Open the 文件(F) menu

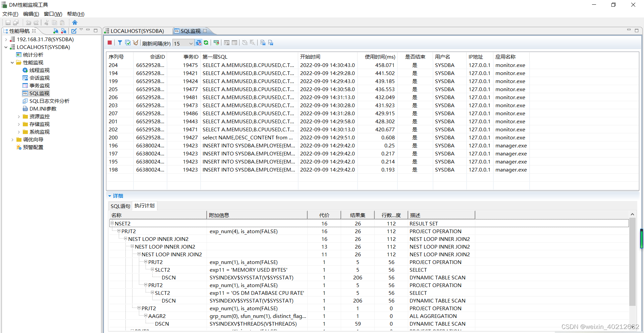10,14
